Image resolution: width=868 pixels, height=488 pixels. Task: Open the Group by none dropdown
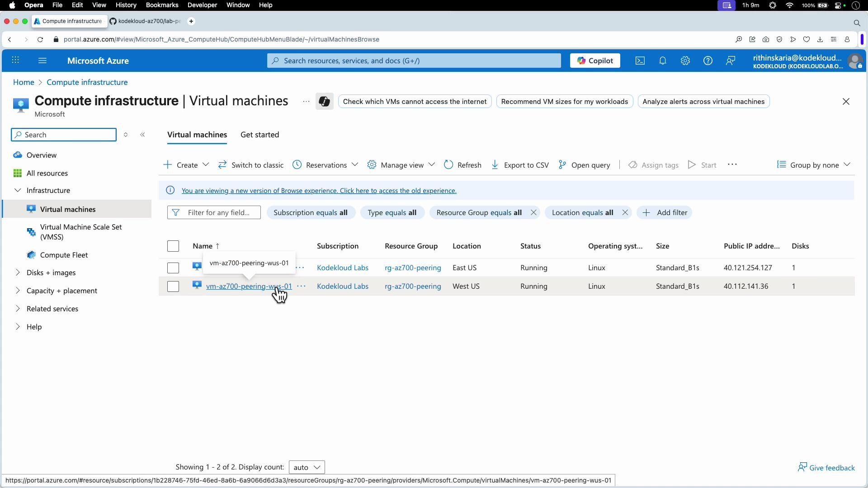tap(814, 165)
